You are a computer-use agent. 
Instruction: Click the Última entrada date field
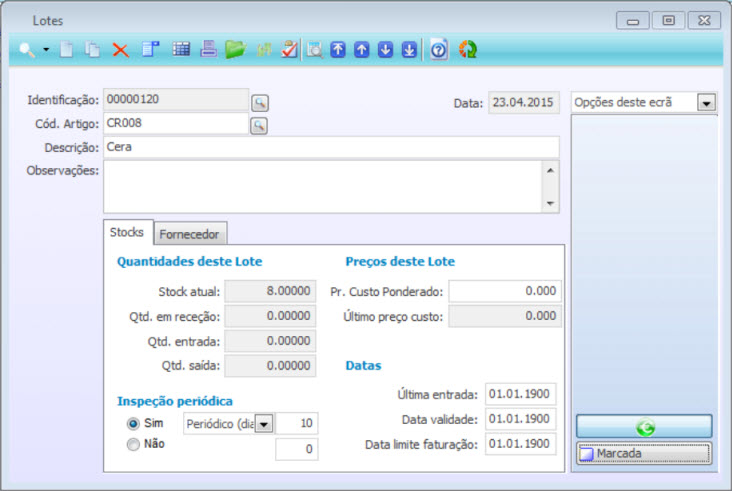point(521,394)
